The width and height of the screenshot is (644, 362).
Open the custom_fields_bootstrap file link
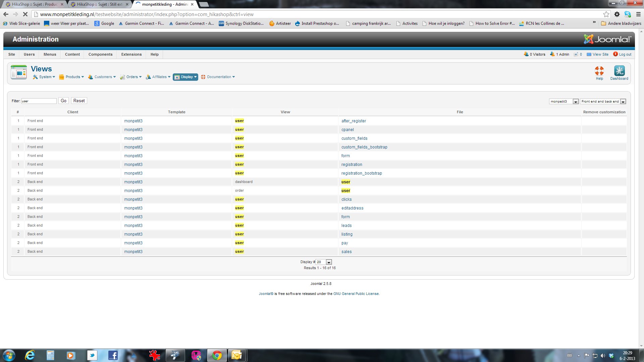(364, 147)
